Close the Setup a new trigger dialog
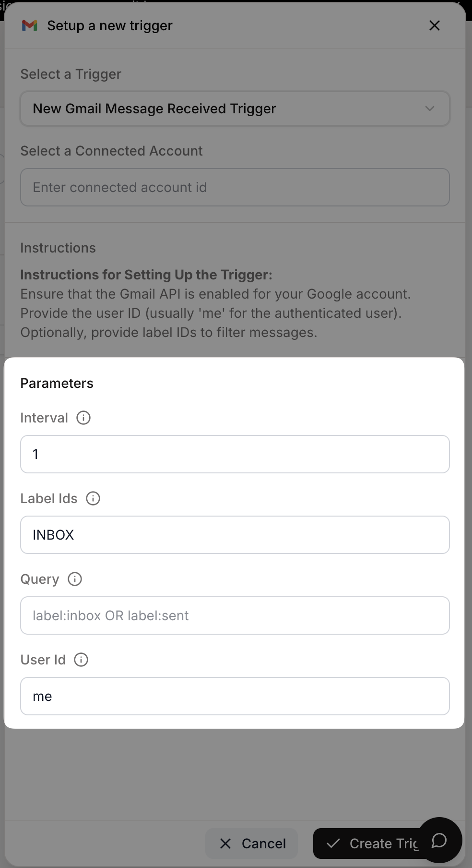Screen dimensions: 472x868 tap(434, 25)
